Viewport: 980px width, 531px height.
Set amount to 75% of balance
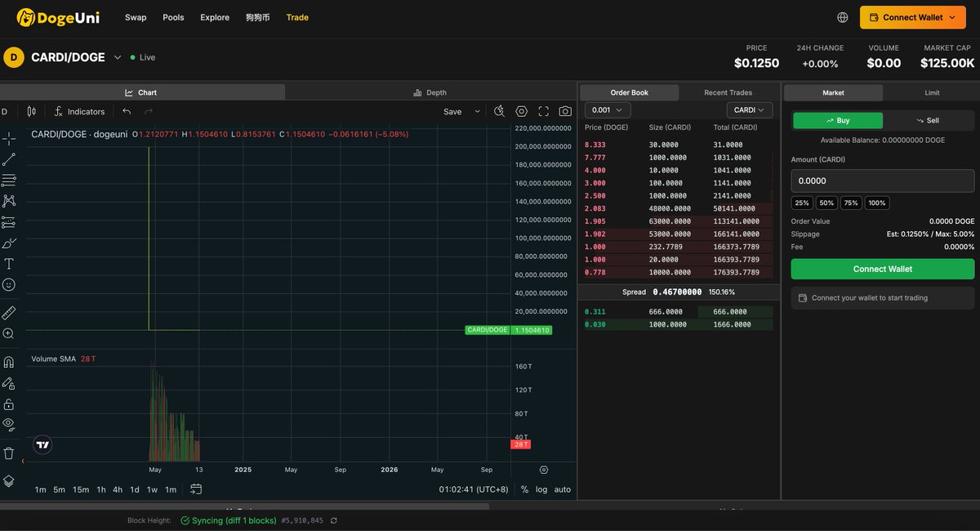(x=851, y=203)
